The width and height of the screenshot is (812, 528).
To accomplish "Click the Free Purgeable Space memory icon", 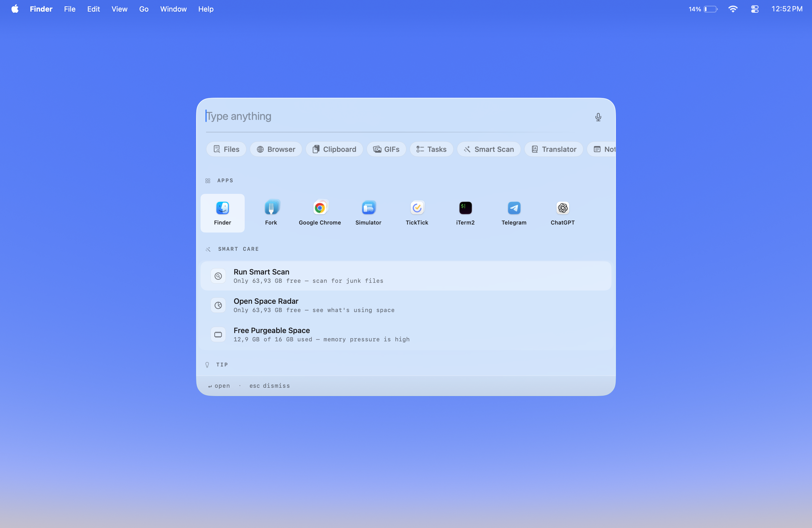I will click(x=218, y=335).
